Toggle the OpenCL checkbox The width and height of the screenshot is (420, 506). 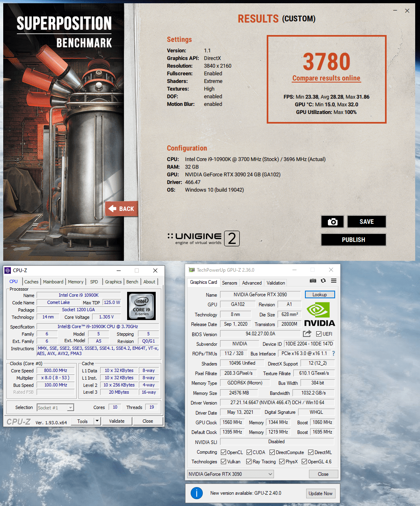coord(223,452)
